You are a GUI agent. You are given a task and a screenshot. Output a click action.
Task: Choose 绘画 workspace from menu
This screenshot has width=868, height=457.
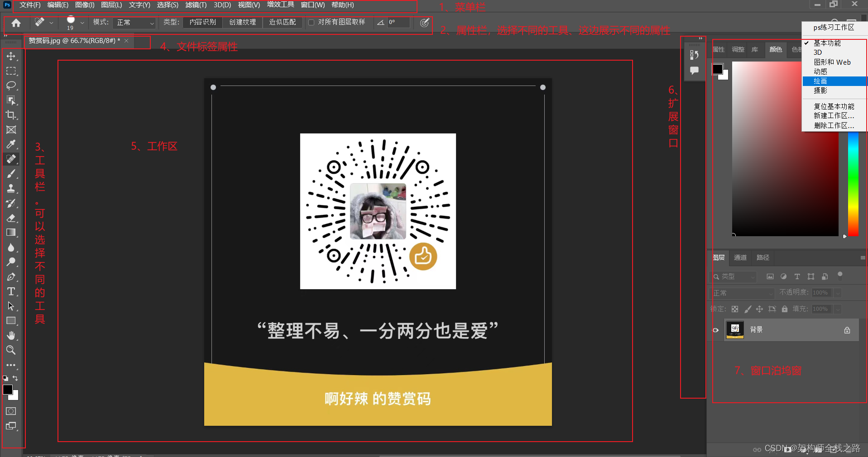(835, 81)
